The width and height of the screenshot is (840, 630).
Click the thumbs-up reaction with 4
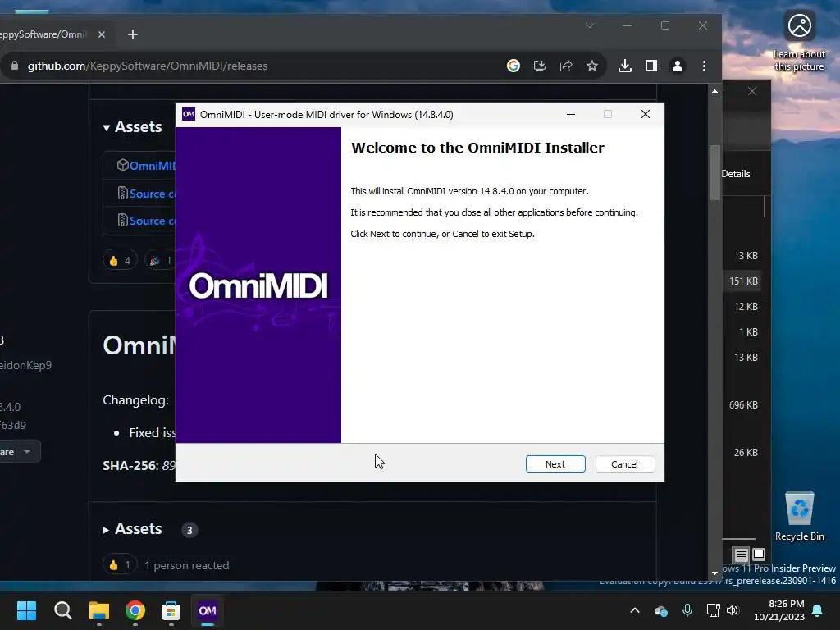[120, 260]
